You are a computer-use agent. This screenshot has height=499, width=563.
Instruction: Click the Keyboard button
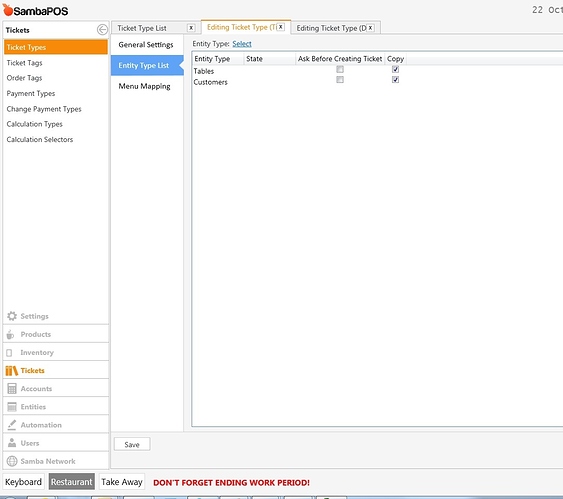point(23,482)
